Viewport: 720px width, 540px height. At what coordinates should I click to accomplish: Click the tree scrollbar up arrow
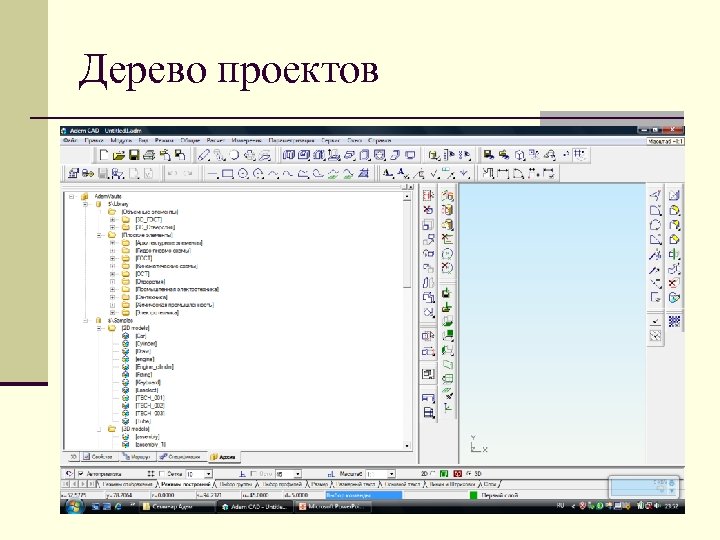click(407, 197)
